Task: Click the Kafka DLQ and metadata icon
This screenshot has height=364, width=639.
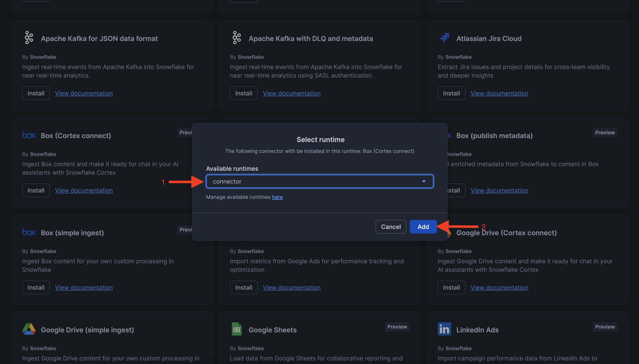Action: pyautogui.click(x=237, y=38)
